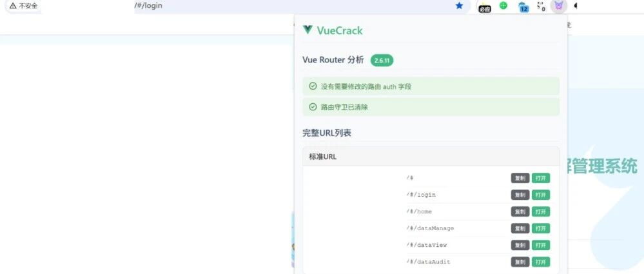Screen dimensions: 644x274
Task: Click the extension icon with badge 0
Action: (542, 6)
